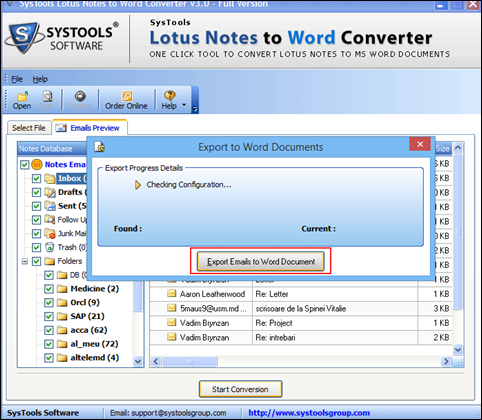Image resolution: width=482 pixels, height=420 pixels.
Task: Toggle the Inbox folder checkbox
Action: pyautogui.click(x=37, y=179)
